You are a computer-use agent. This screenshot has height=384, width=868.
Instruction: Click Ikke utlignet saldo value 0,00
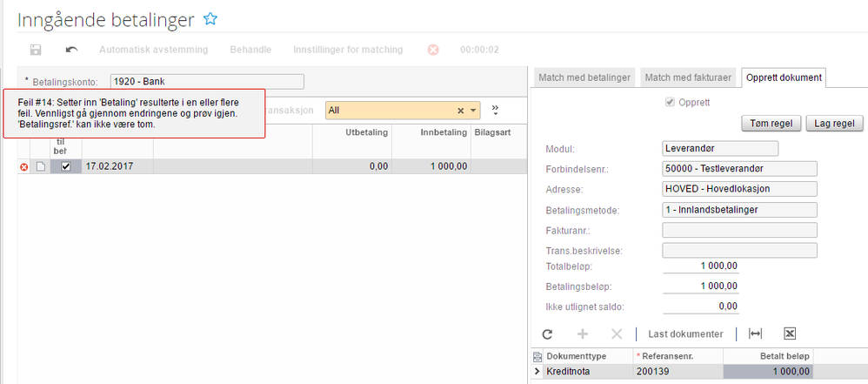pos(700,306)
